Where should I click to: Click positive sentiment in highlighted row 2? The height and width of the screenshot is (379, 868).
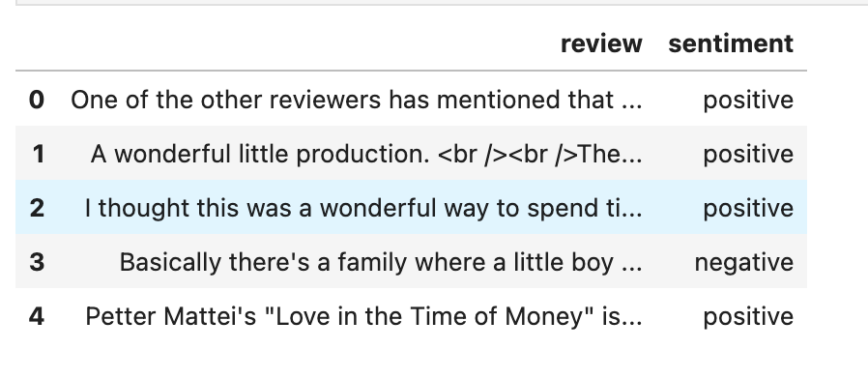(x=748, y=210)
